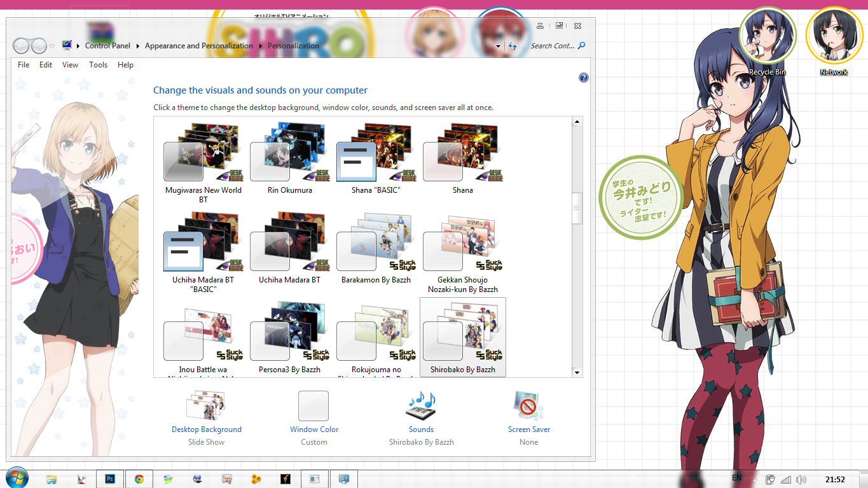The width and height of the screenshot is (868, 488).
Task: Open the volume speaker tray icon
Action: [801, 479]
